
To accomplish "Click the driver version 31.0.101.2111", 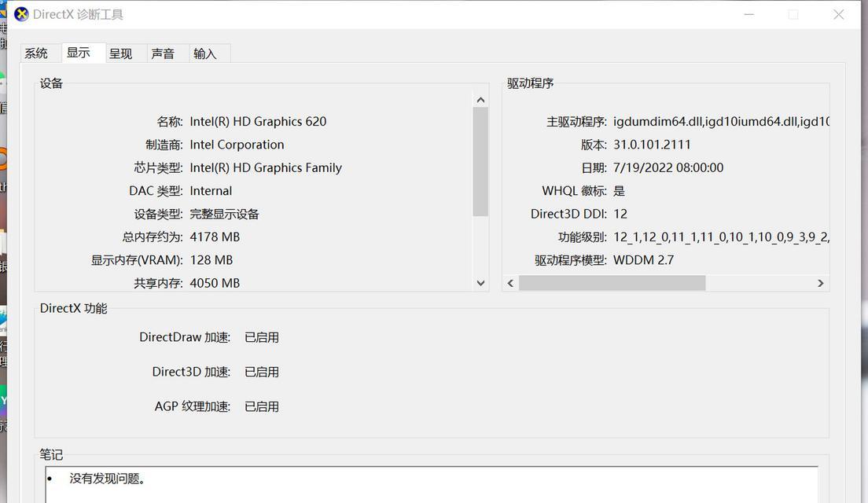I will [652, 145].
